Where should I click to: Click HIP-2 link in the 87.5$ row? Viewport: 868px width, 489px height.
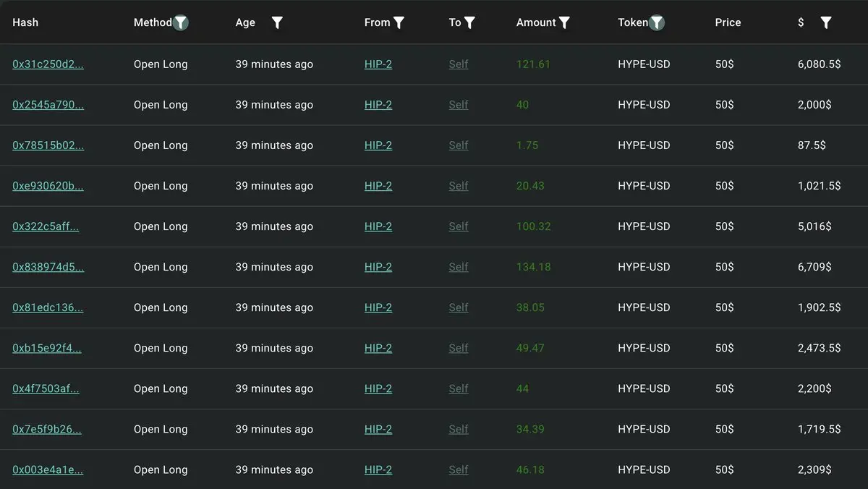click(x=378, y=145)
